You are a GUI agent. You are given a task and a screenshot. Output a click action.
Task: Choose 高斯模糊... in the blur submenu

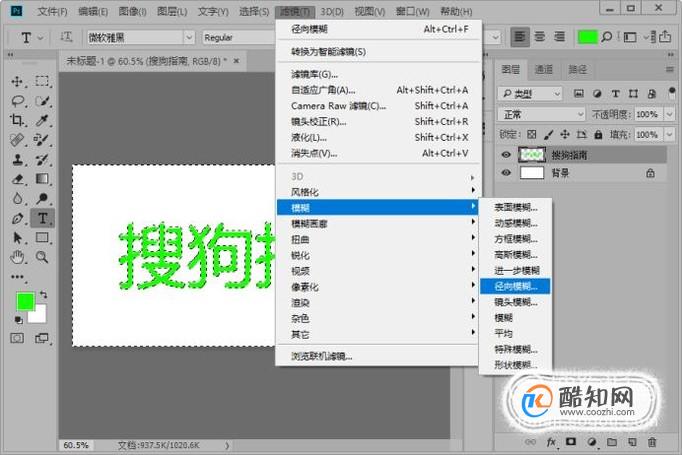(x=515, y=254)
